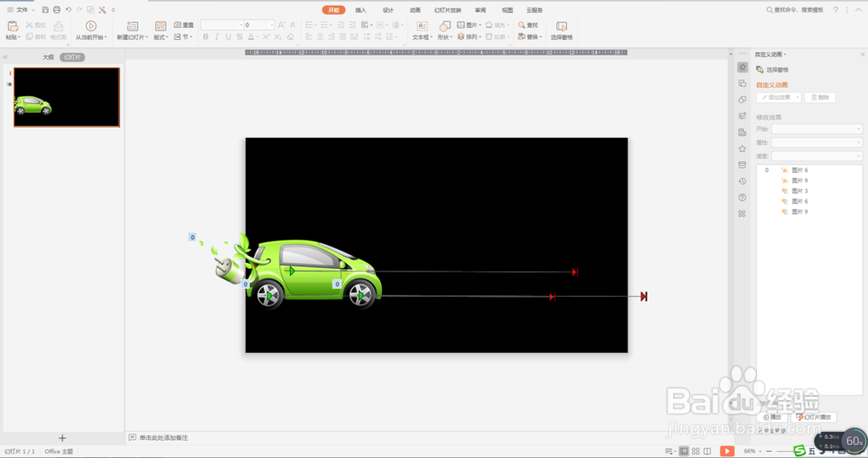Open the Start (开始) dropdown in animation pane
This screenshot has width=868, height=458.
click(817, 129)
